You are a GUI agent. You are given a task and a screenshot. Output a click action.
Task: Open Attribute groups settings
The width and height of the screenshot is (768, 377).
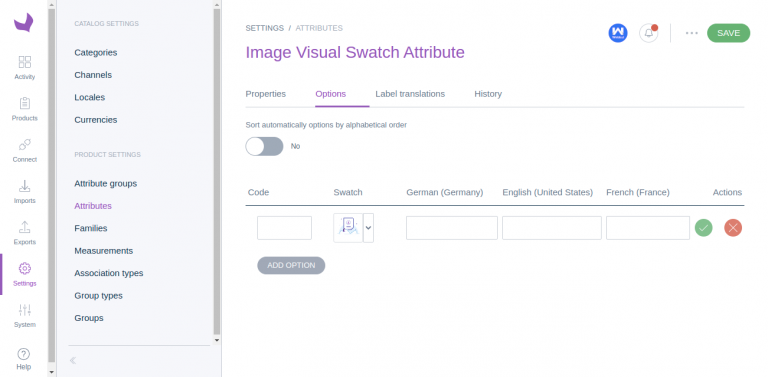[x=106, y=184]
